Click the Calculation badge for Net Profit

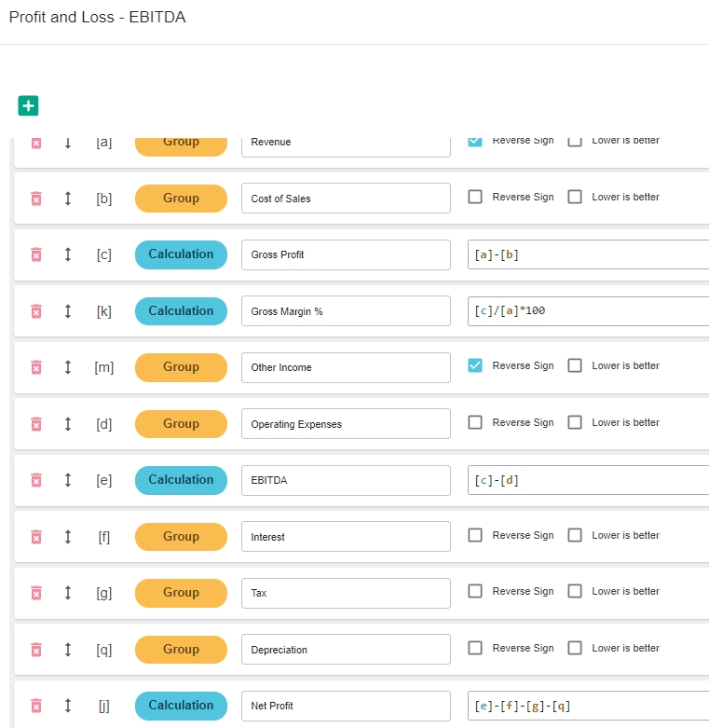click(181, 706)
